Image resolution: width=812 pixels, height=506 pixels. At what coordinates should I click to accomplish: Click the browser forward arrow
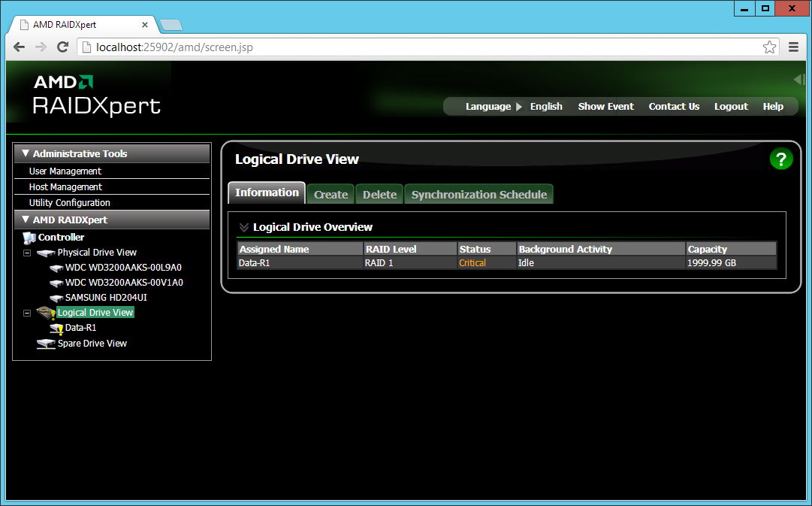pyautogui.click(x=41, y=47)
